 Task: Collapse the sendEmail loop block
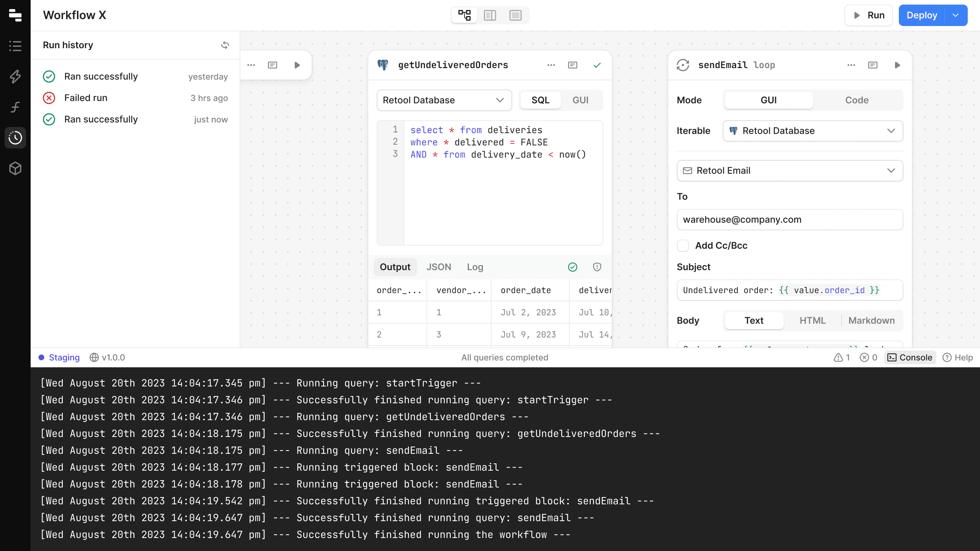click(873, 65)
